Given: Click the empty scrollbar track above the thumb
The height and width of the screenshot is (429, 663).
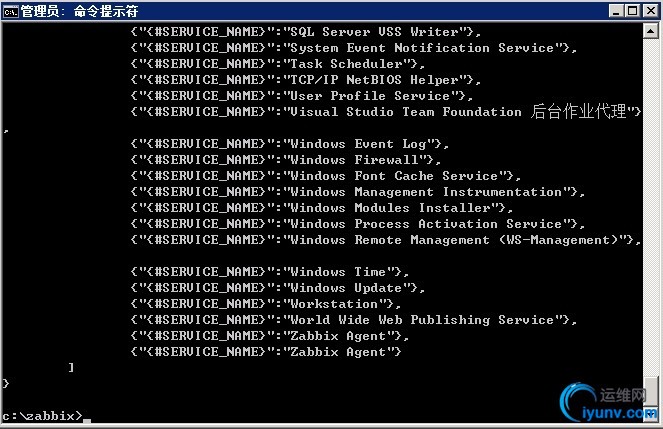Looking at the screenshot, I should pyautogui.click(x=650, y=207).
